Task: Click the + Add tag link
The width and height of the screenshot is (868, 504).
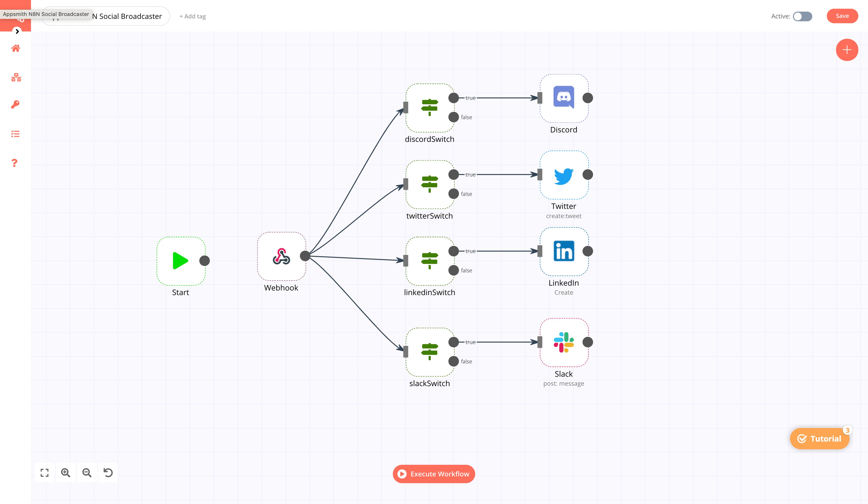Action: tap(193, 16)
